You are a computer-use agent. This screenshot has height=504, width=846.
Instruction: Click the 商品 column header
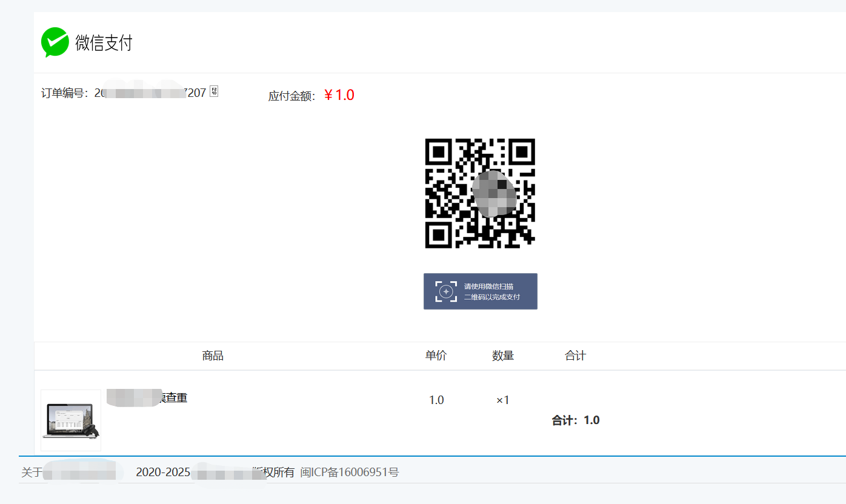click(x=213, y=356)
